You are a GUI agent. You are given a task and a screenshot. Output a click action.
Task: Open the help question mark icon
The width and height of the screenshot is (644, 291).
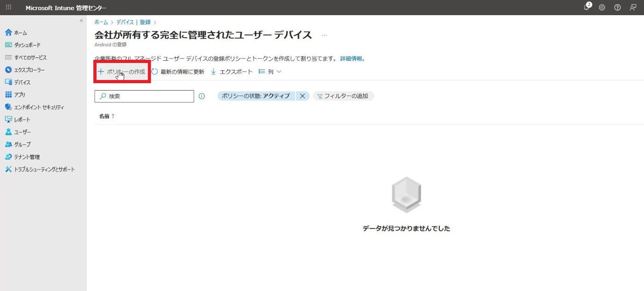(617, 7)
